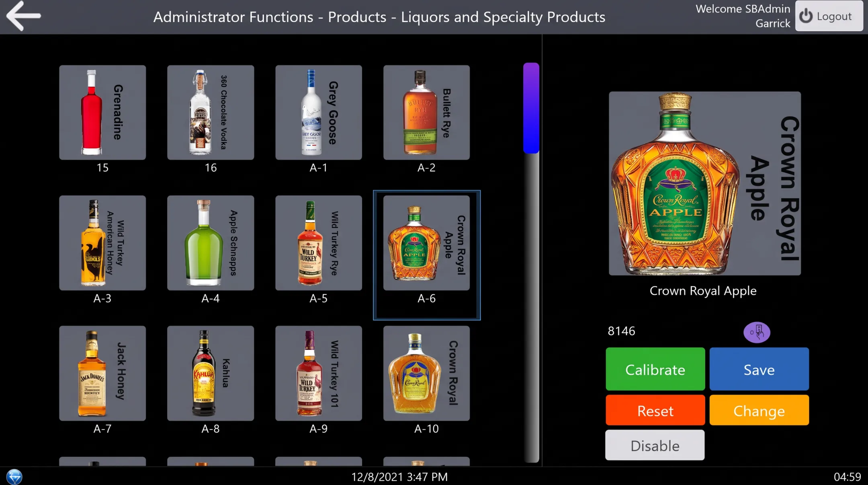Image resolution: width=868 pixels, height=485 pixels.
Task: Select the Bulleit Rye tile
Action: [x=426, y=113]
